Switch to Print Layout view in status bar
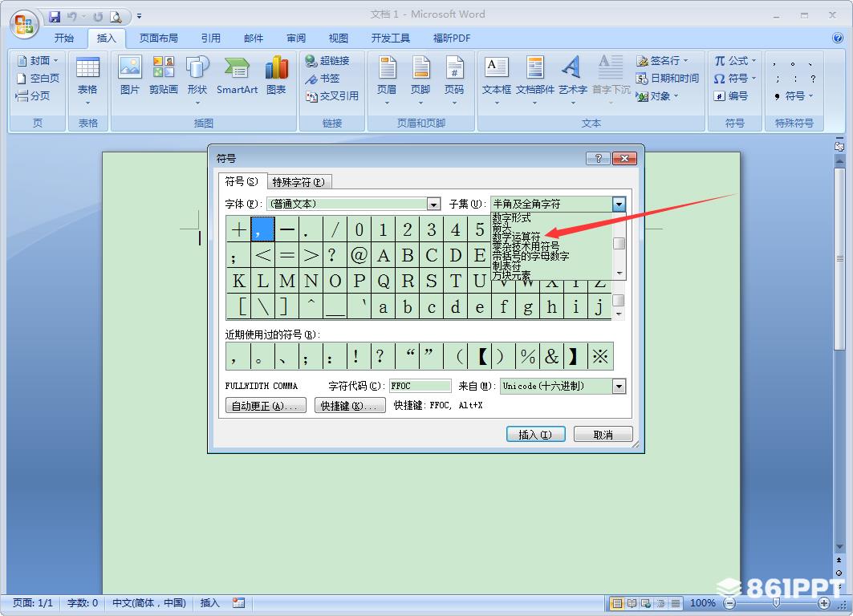 click(617, 603)
